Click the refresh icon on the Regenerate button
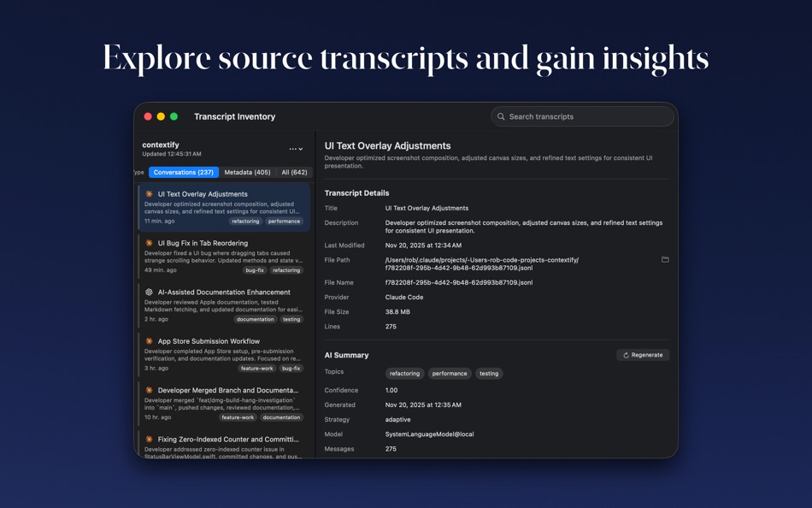812x508 pixels. [624, 354]
